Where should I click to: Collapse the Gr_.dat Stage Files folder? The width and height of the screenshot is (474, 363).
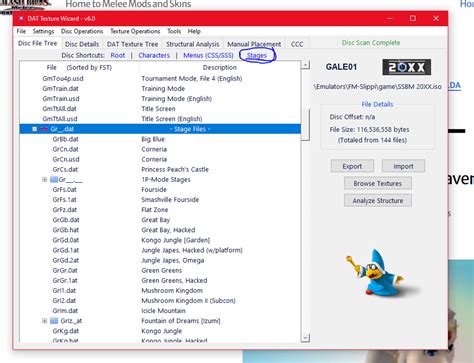coord(34,129)
